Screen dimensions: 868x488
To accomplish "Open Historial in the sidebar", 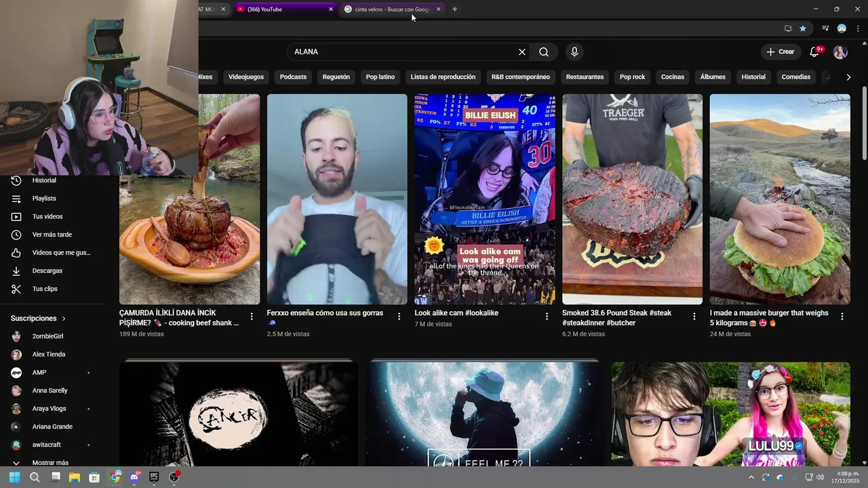I will click(52, 180).
